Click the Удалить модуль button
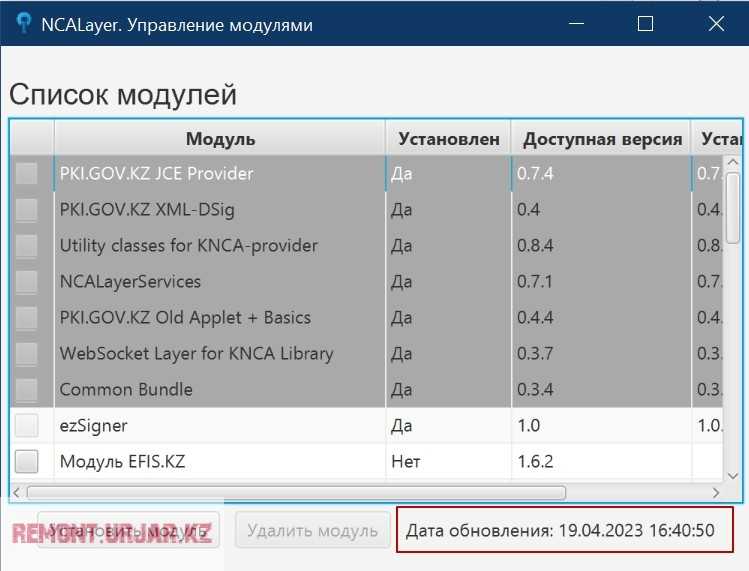This screenshot has height=571, width=749. coord(312,530)
